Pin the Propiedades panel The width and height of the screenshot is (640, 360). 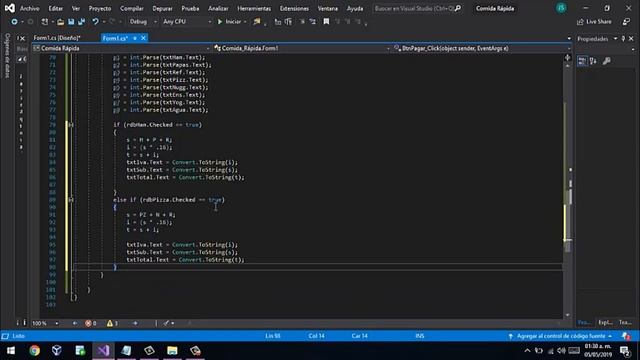[623, 38]
